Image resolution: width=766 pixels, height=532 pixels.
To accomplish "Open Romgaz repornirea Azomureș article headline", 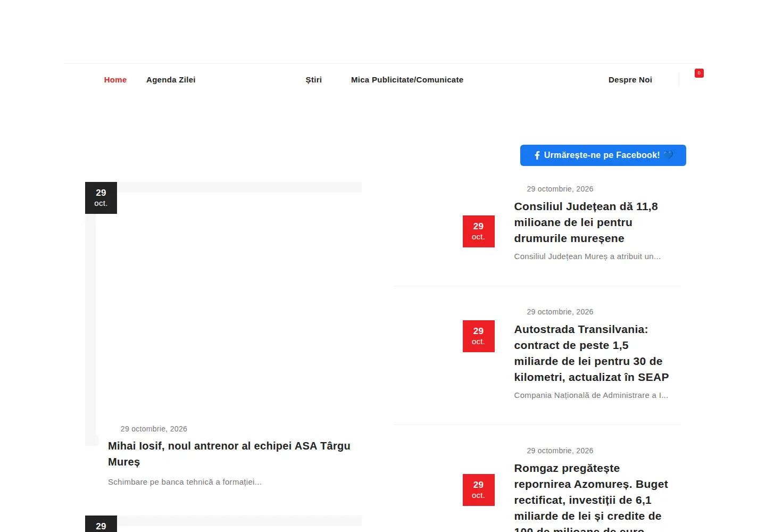I will click(591, 496).
